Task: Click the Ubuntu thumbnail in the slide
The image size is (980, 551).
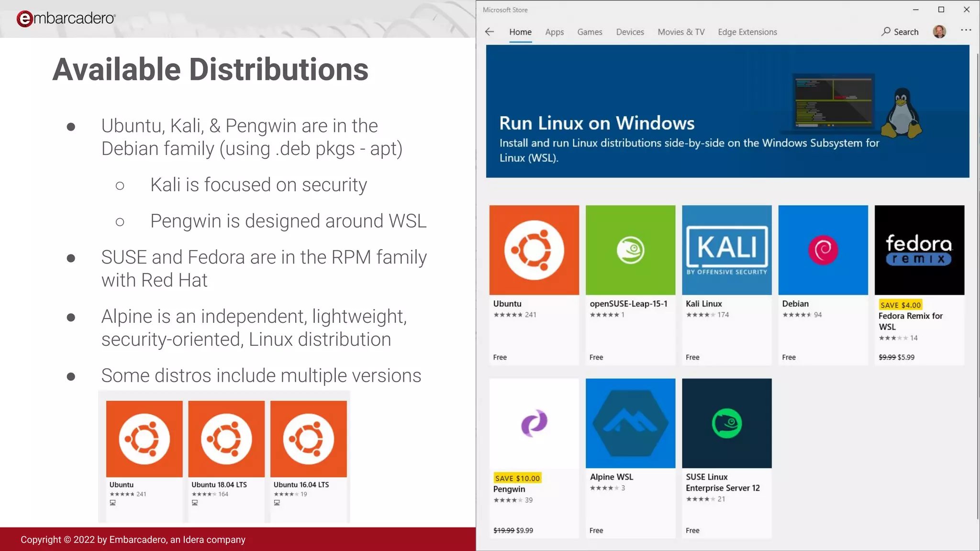Action: tap(144, 439)
